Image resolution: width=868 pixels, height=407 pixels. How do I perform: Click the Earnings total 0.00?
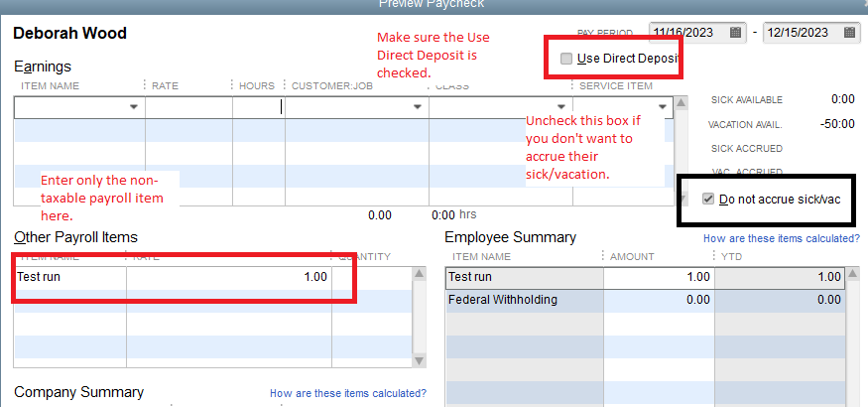(380, 215)
